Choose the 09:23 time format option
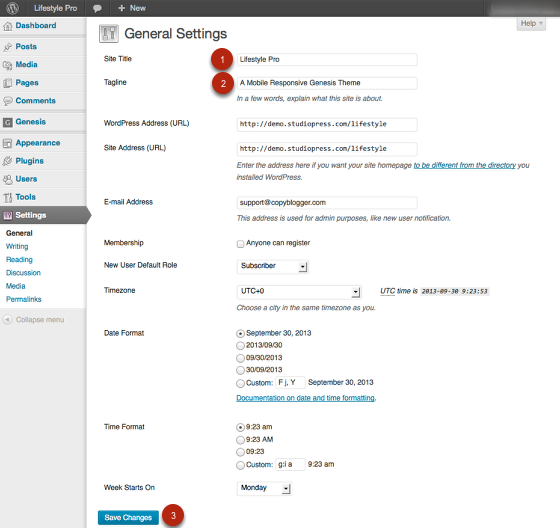Viewport: 560px width, 528px height. [x=240, y=452]
